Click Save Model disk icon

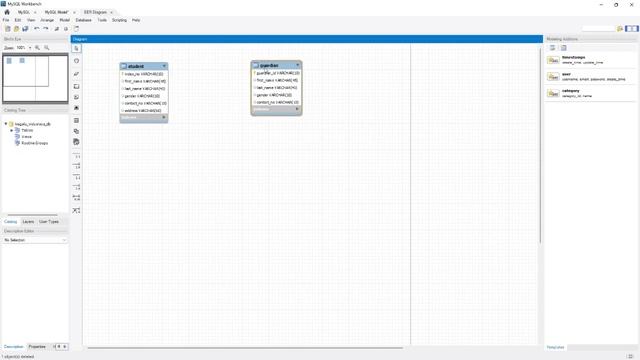click(x=25, y=29)
